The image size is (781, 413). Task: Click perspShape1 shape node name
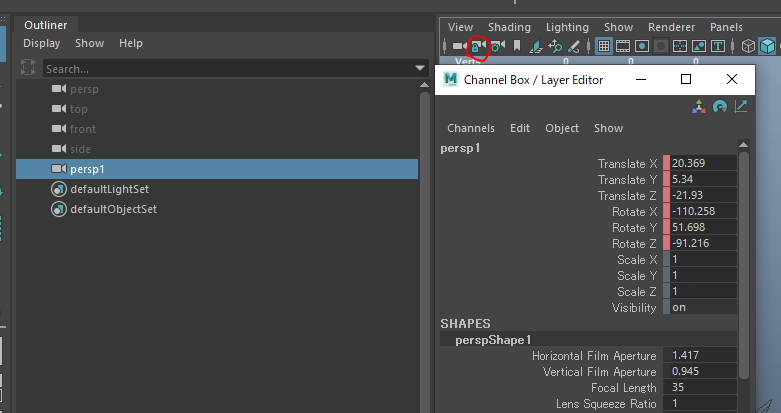(x=493, y=340)
